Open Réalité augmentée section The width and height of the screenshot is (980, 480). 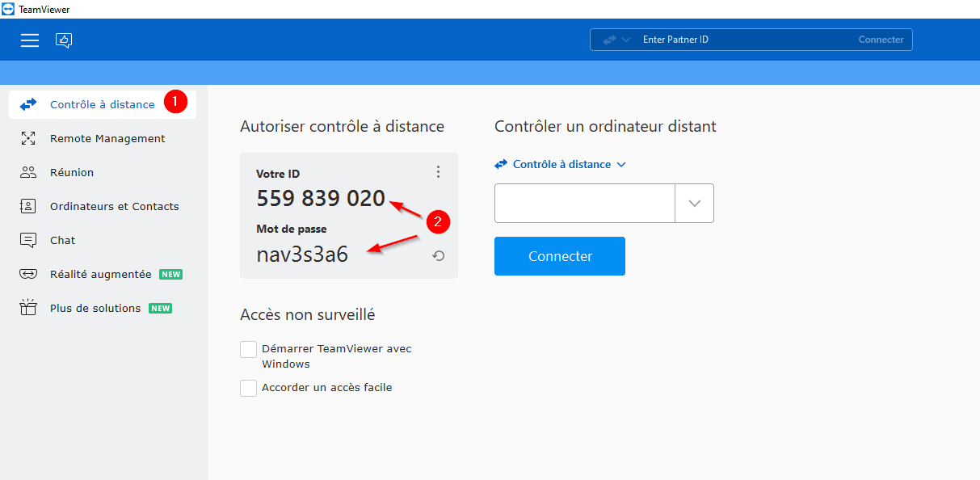point(101,274)
